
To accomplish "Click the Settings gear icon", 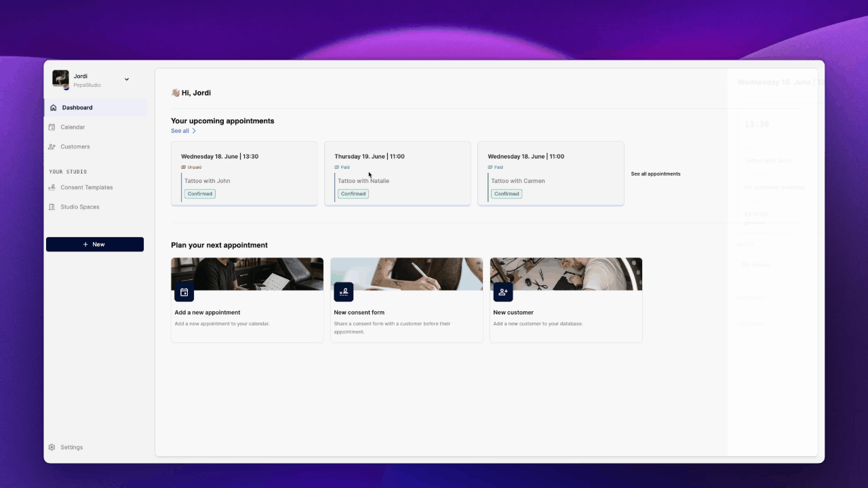I will click(x=52, y=447).
